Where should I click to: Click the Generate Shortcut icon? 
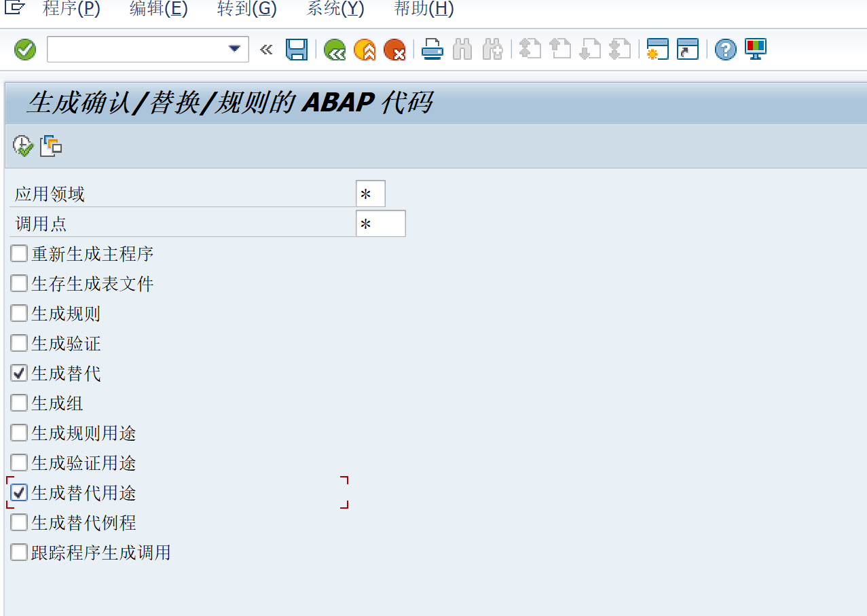tap(688, 50)
